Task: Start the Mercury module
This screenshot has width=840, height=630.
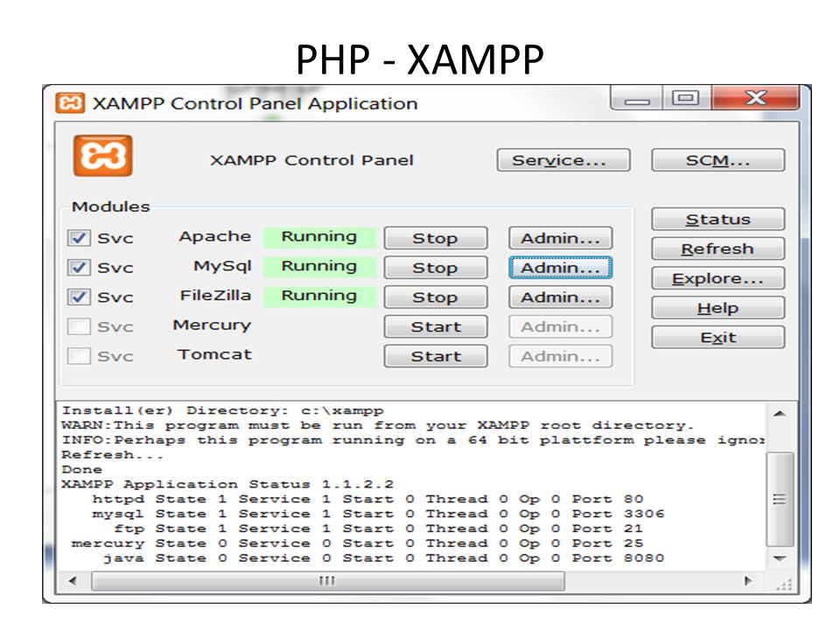Action: 436,326
